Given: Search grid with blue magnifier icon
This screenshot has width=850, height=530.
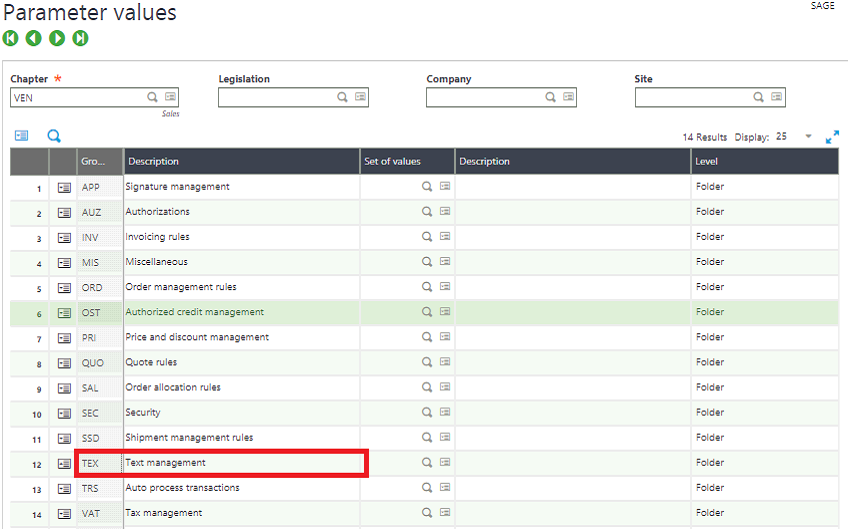Looking at the screenshot, I should click(54, 136).
